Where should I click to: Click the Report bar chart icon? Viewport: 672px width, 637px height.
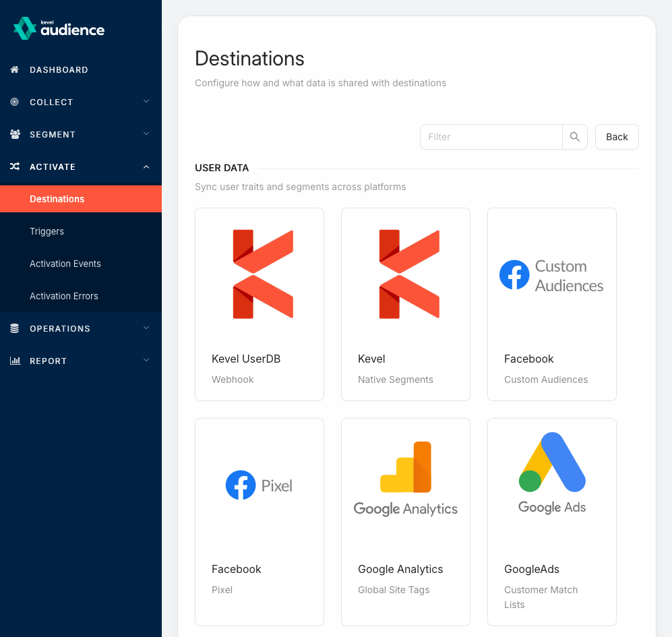14,361
